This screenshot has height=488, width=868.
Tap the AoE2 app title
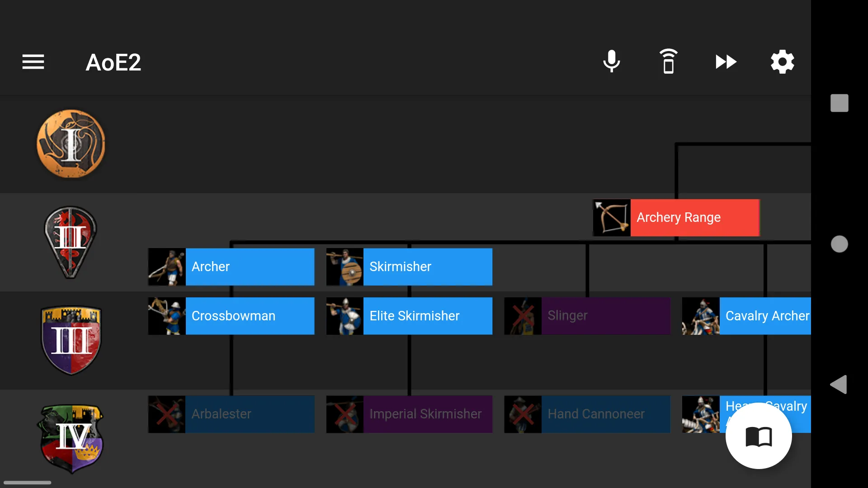point(113,62)
